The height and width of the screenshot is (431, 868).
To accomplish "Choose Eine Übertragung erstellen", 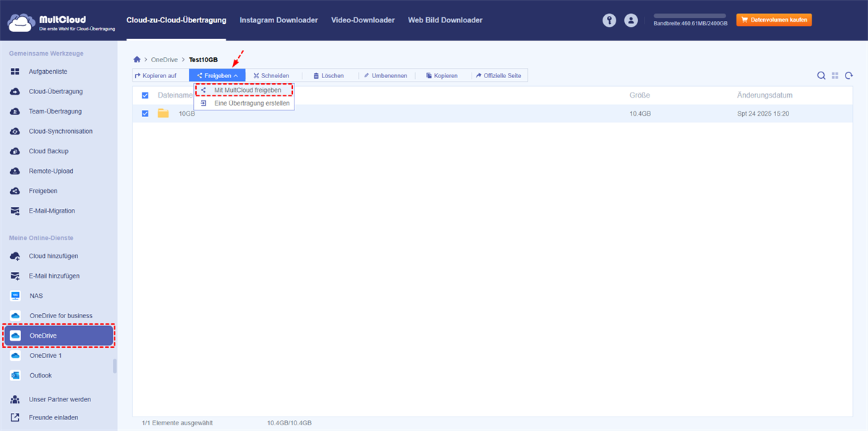I will (244, 103).
